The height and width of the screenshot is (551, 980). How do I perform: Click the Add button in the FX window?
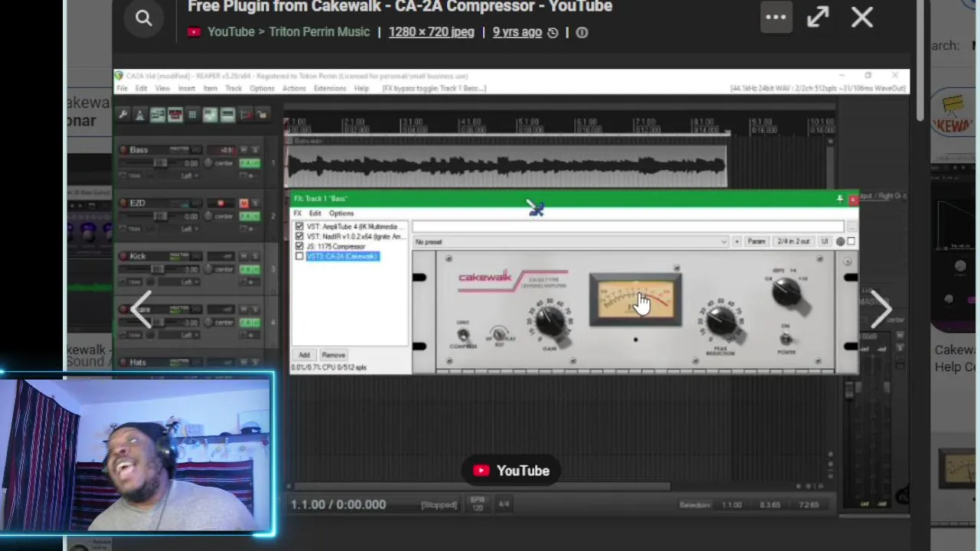[304, 355]
